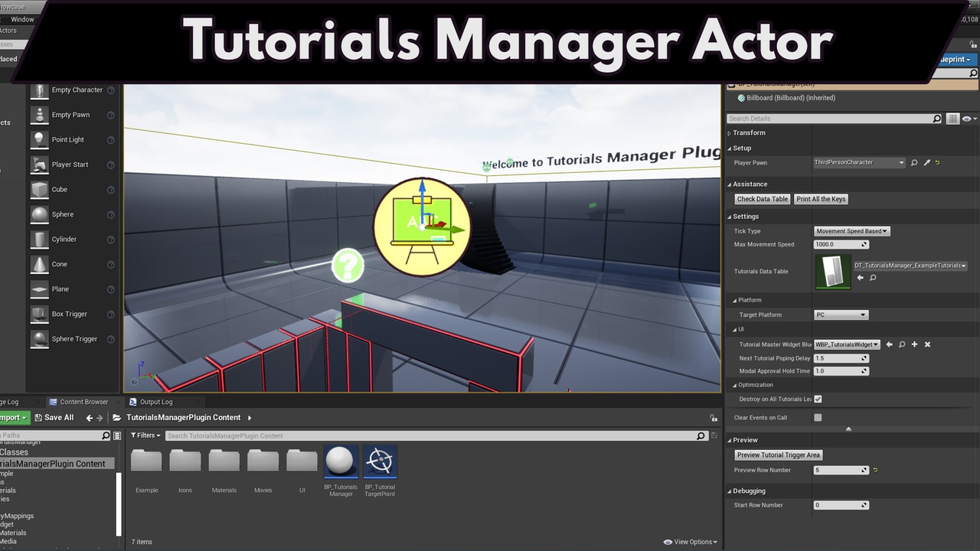Select the Point Light actor icon

pyautogui.click(x=39, y=139)
